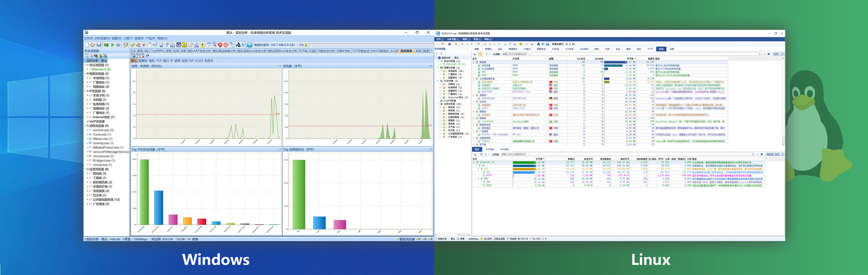Viewport: 868px width, 275px height.
Task: Collapse the IP浏览器 (6) tree node
Action: (x=85, y=91)
